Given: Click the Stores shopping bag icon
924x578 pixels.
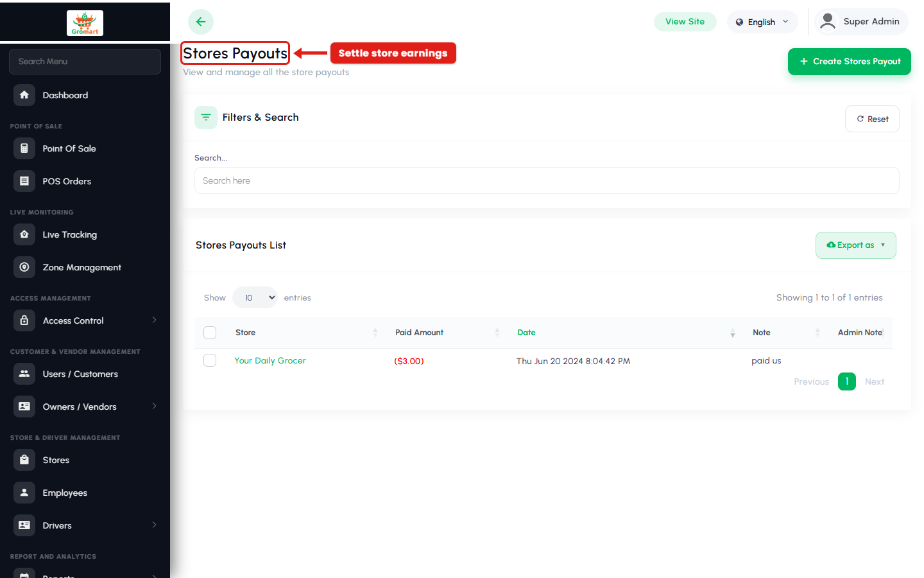Looking at the screenshot, I should tap(24, 460).
